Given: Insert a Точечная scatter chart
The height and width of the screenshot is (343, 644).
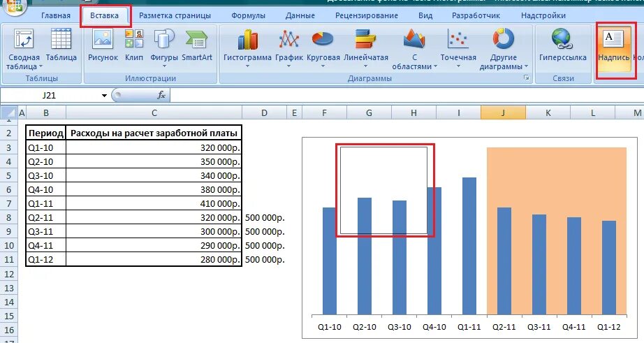Looking at the screenshot, I should pos(458,48).
